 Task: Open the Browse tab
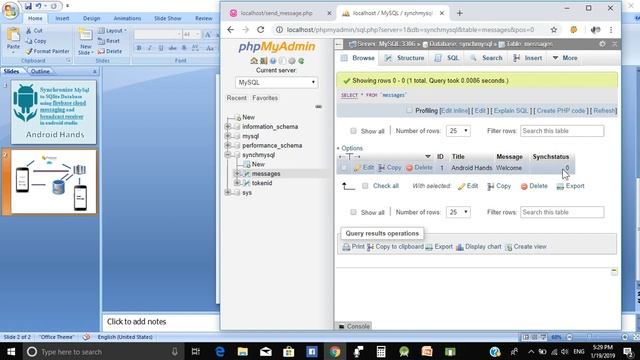pyautogui.click(x=358, y=58)
